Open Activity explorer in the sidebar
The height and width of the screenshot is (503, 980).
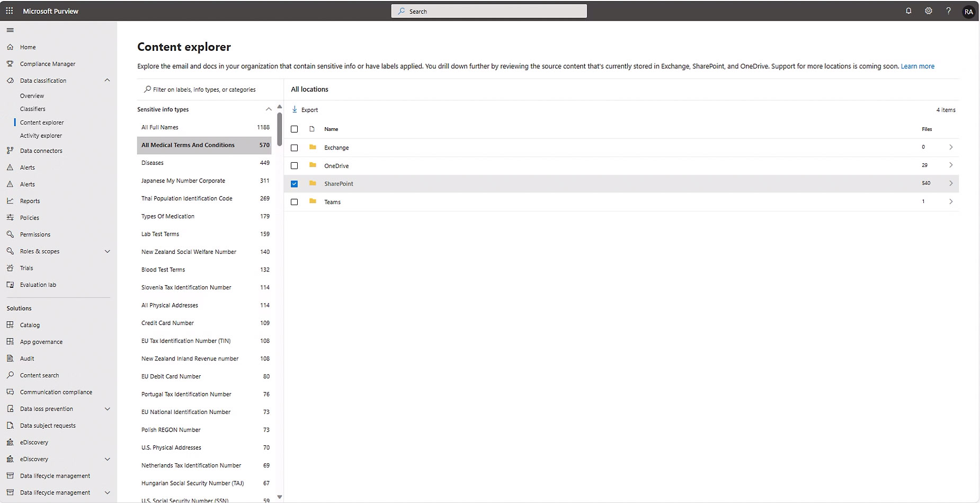coord(41,136)
